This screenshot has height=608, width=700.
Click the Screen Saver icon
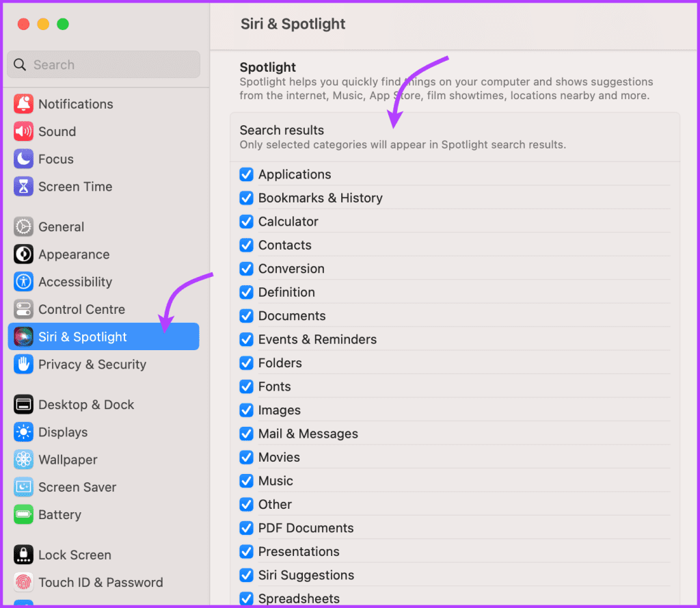pos(23,488)
